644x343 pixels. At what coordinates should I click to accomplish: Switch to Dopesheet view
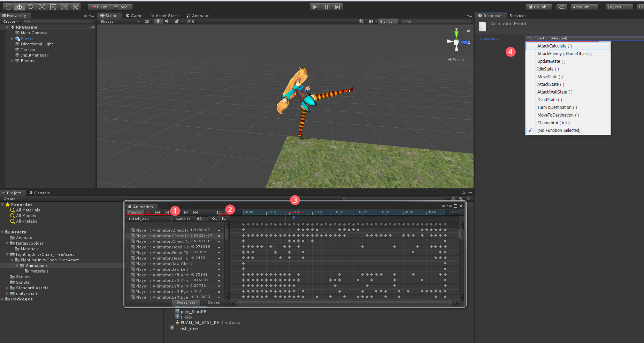186,303
